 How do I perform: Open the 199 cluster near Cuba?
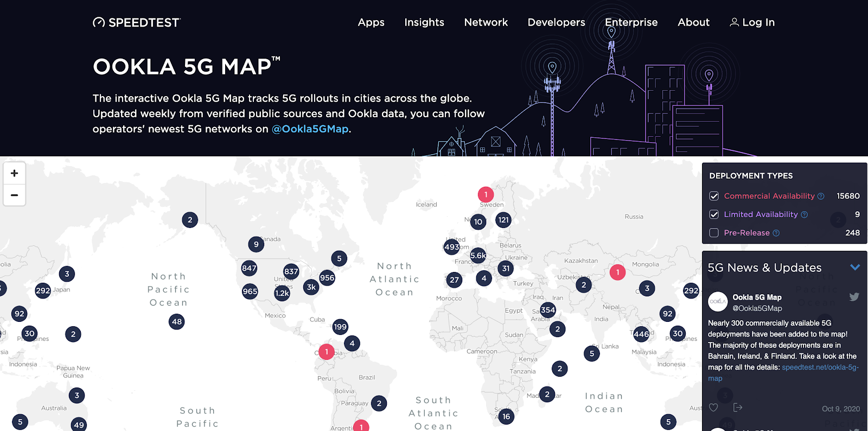click(x=340, y=327)
